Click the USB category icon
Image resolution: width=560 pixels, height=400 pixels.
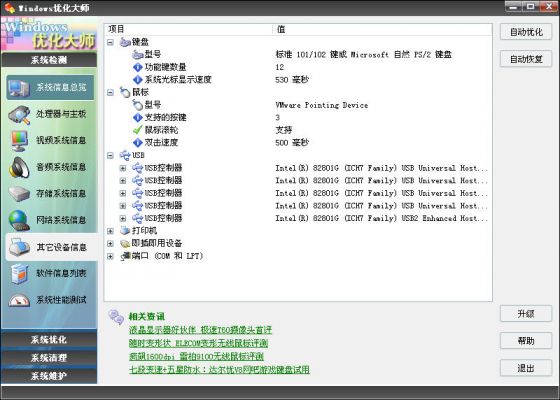(125, 155)
